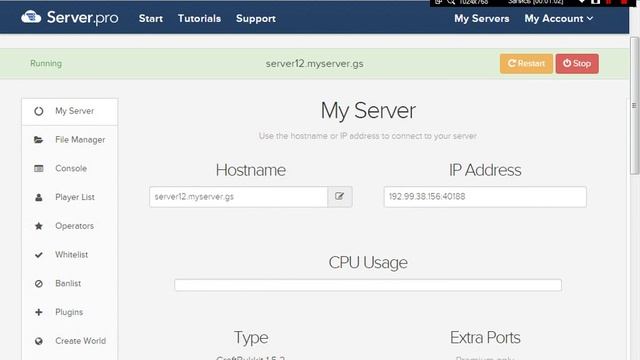Click the Extra Ports heading

point(485,338)
